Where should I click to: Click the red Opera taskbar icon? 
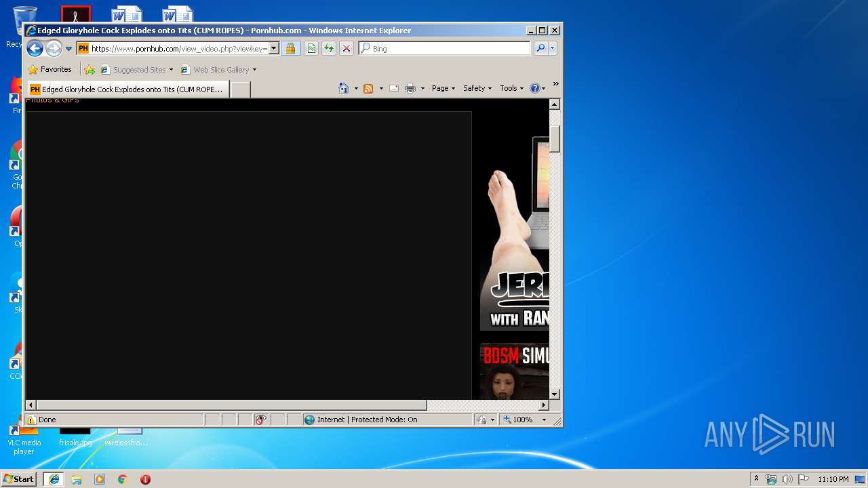click(145, 479)
